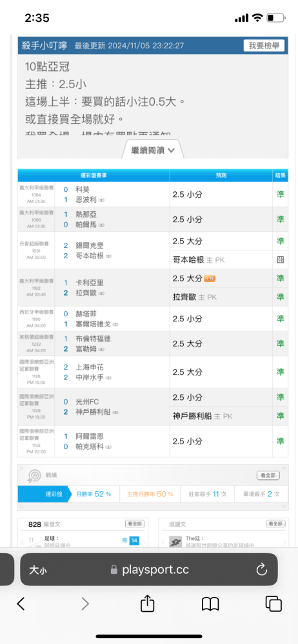Click the 帕克塔科 team name
The image size is (298, 644).
pyautogui.click(x=90, y=446)
